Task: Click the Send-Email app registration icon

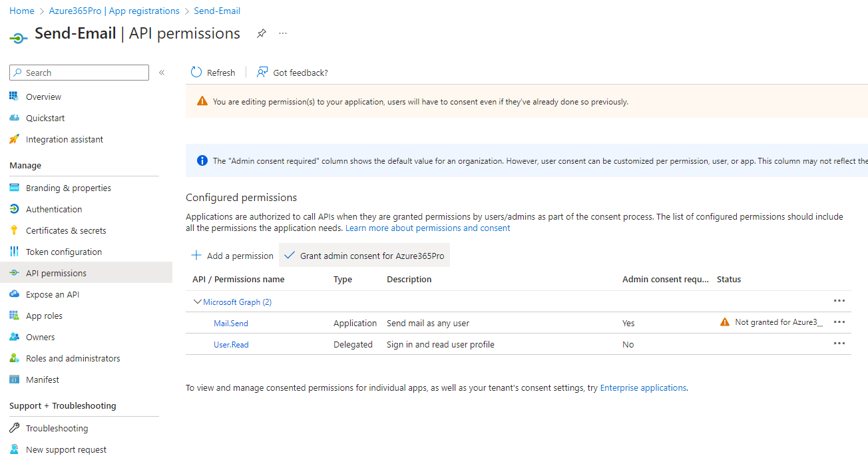Action: click(x=19, y=38)
